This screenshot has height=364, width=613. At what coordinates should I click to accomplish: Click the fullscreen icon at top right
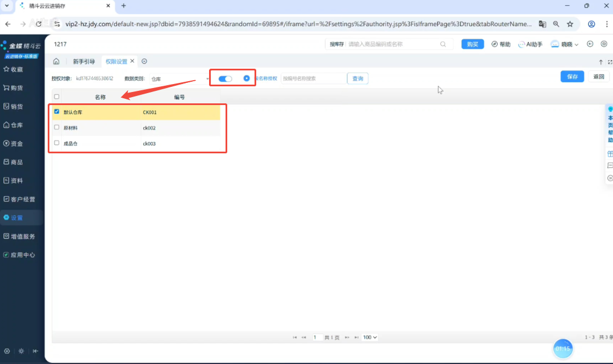pyautogui.click(x=610, y=62)
